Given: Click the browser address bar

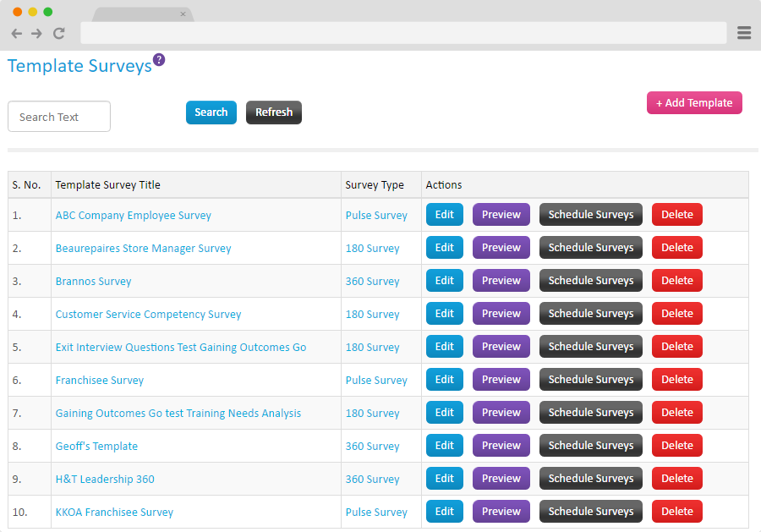Looking at the screenshot, I should click(402, 33).
